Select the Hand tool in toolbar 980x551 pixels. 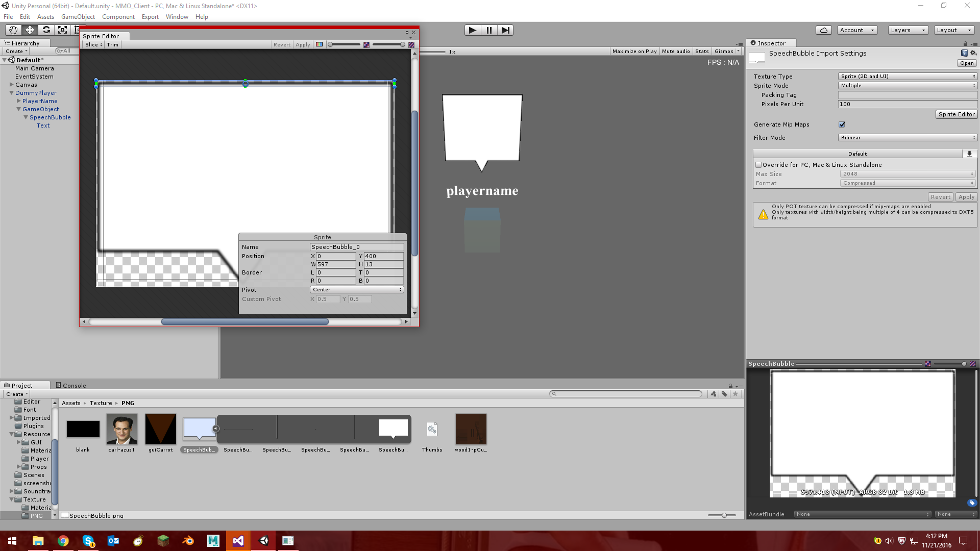click(13, 30)
